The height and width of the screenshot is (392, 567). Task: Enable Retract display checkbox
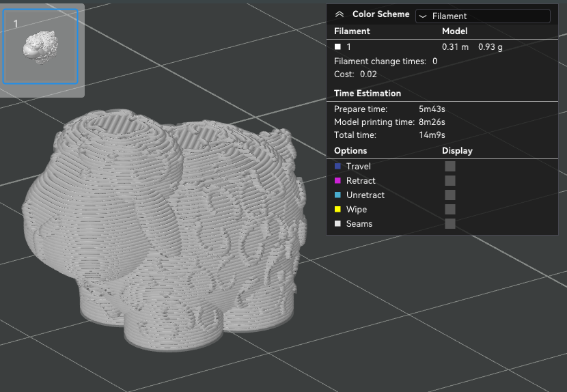(450, 180)
